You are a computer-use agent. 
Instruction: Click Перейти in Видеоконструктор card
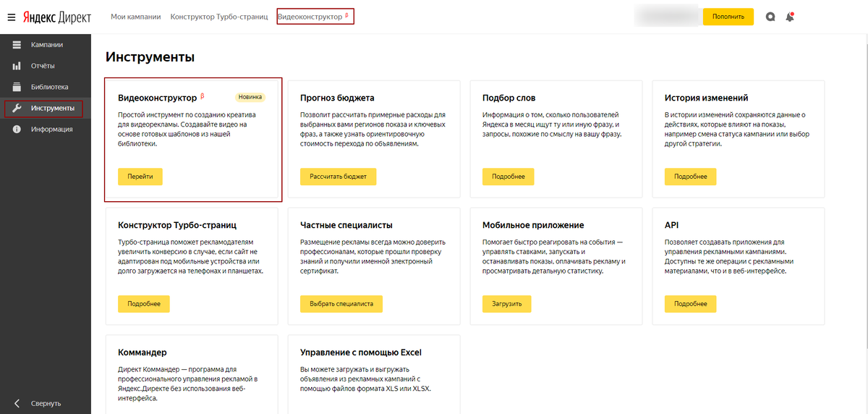(x=140, y=177)
